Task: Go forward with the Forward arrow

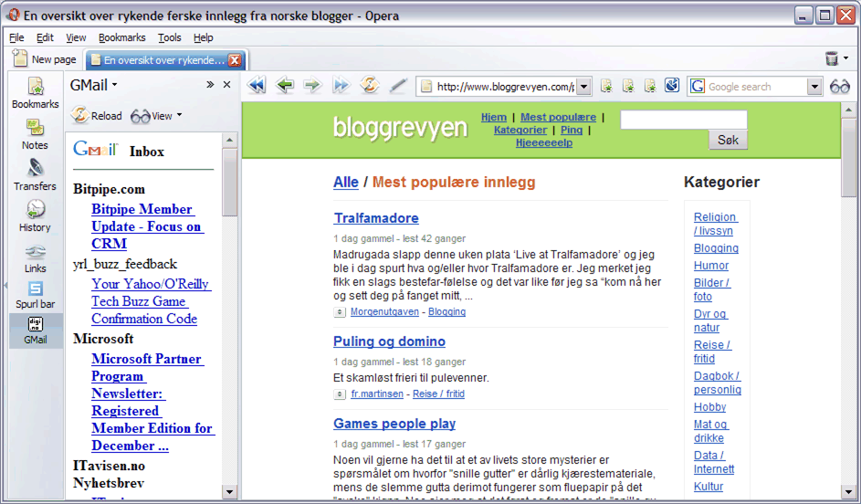Action: (312, 86)
